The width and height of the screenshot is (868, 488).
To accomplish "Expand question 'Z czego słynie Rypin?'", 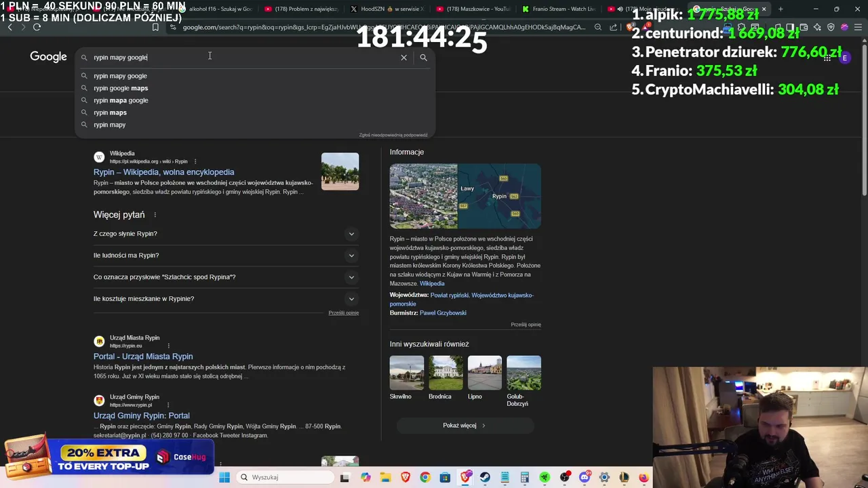I will (x=226, y=234).
